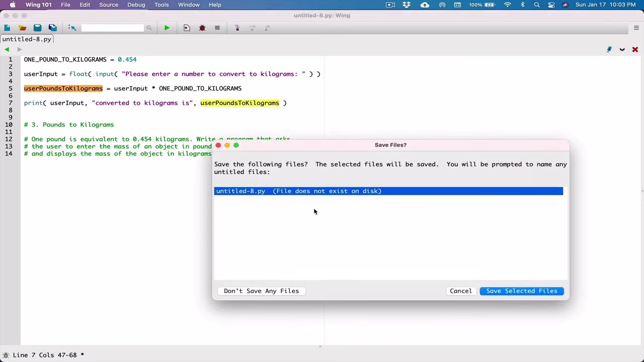Click the Step Over debug icon
Image resolution: width=644 pixels, height=362 pixels.
(253, 28)
